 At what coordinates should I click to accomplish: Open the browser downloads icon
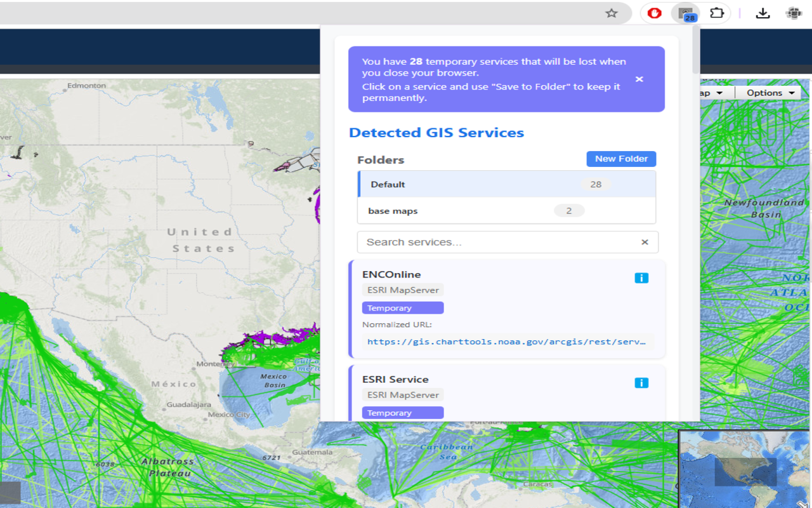[763, 13]
